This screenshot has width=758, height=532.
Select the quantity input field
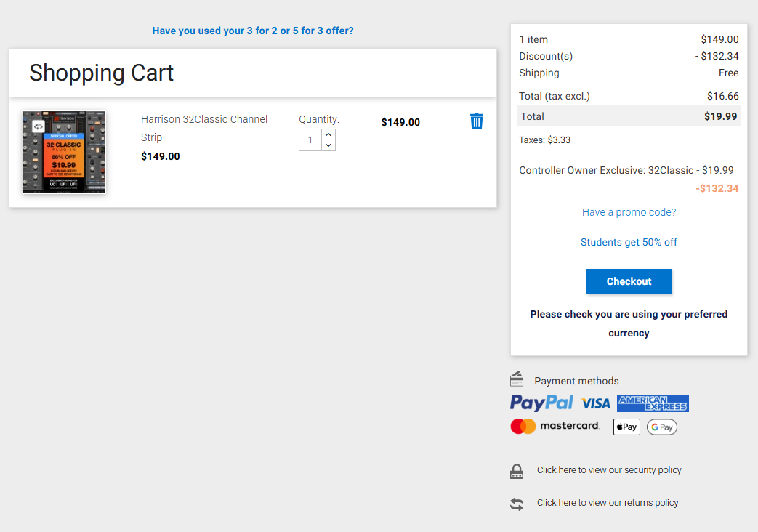[310, 140]
